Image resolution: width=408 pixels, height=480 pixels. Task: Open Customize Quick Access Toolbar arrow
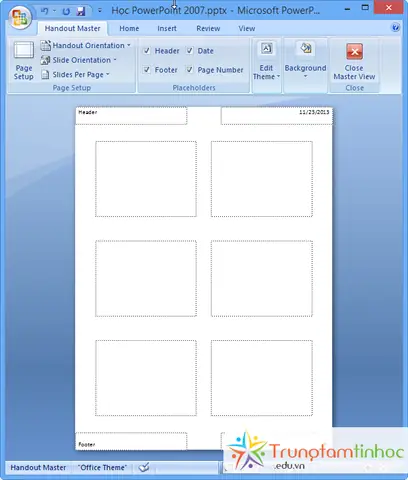pyautogui.click(x=100, y=11)
